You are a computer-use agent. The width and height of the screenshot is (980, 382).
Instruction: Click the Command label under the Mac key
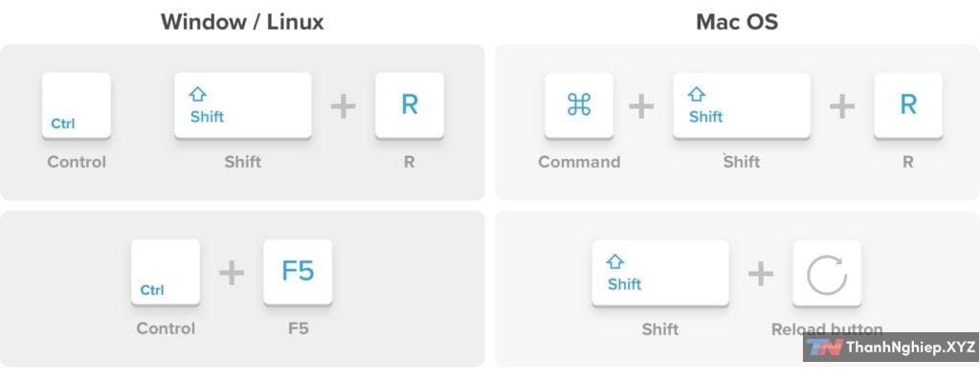click(x=579, y=162)
